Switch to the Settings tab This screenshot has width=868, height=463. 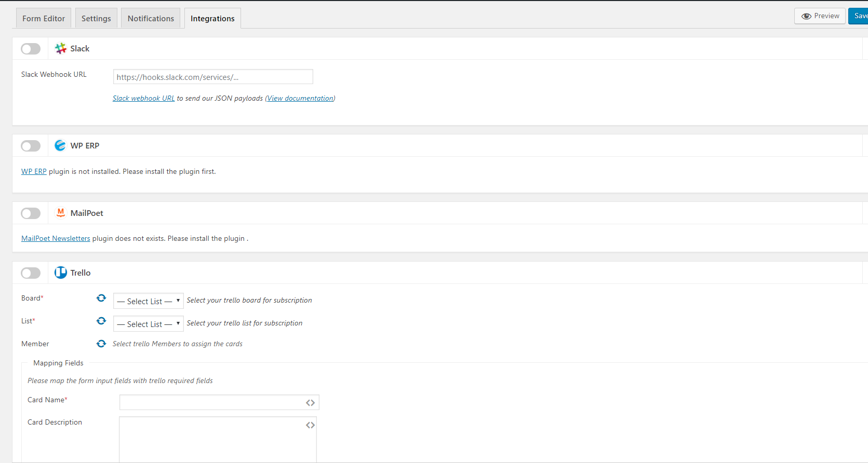point(96,18)
